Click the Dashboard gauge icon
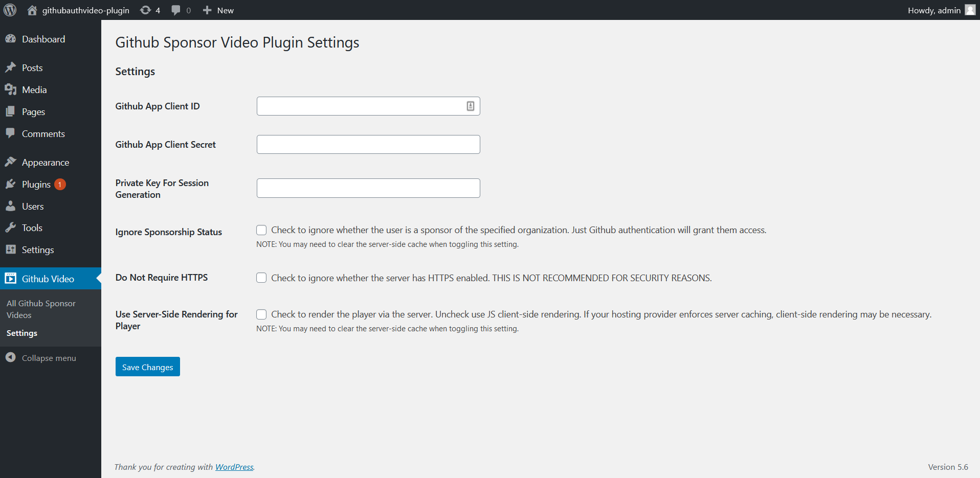Image resolution: width=980 pixels, height=478 pixels. [x=10, y=39]
